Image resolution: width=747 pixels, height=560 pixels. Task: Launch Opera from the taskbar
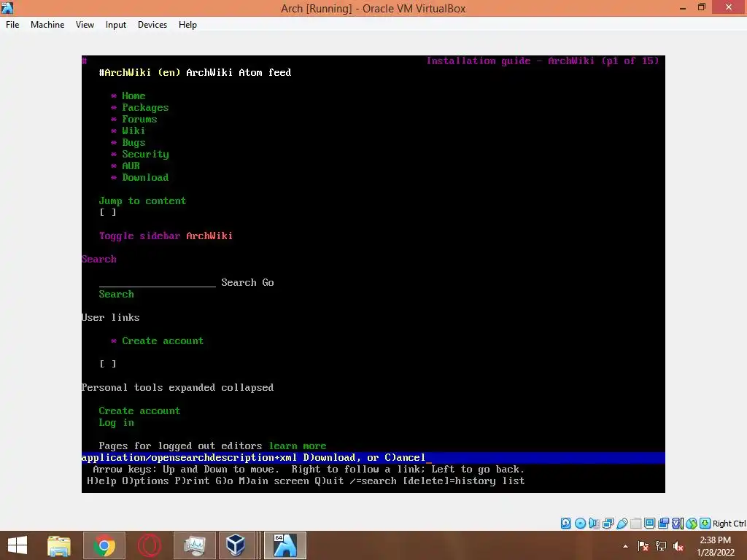[149, 545]
